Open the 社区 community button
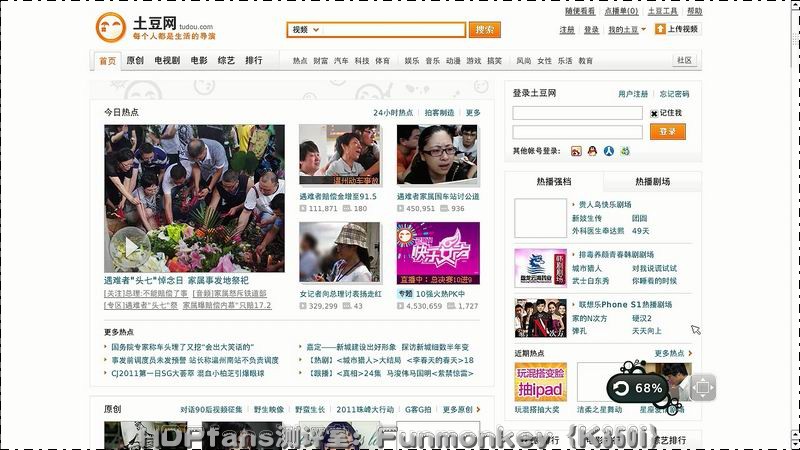This screenshot has height=450, width=800. 685,60
